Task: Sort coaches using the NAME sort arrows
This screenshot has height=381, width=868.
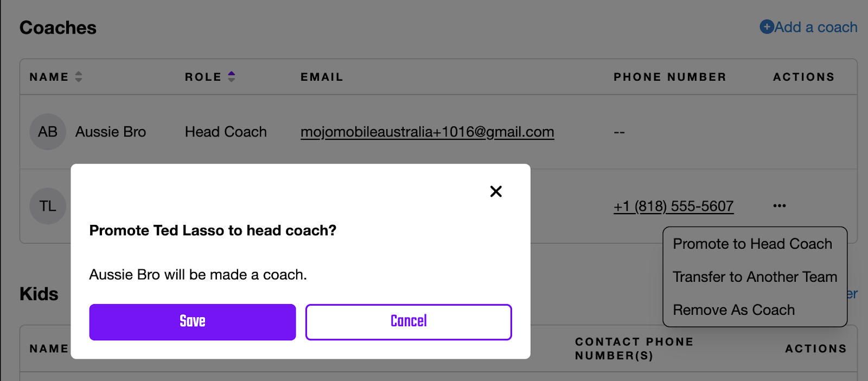Action: [79, 76]
